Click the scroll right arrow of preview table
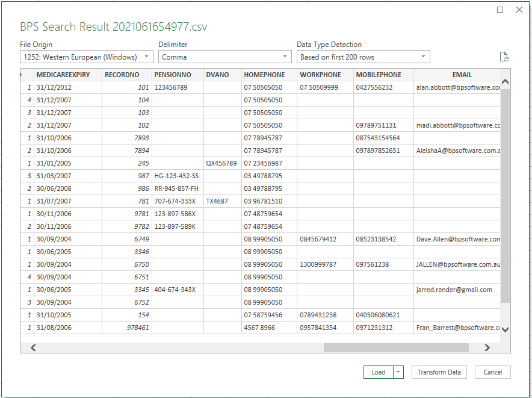532x398 pixels. [487, 347]
